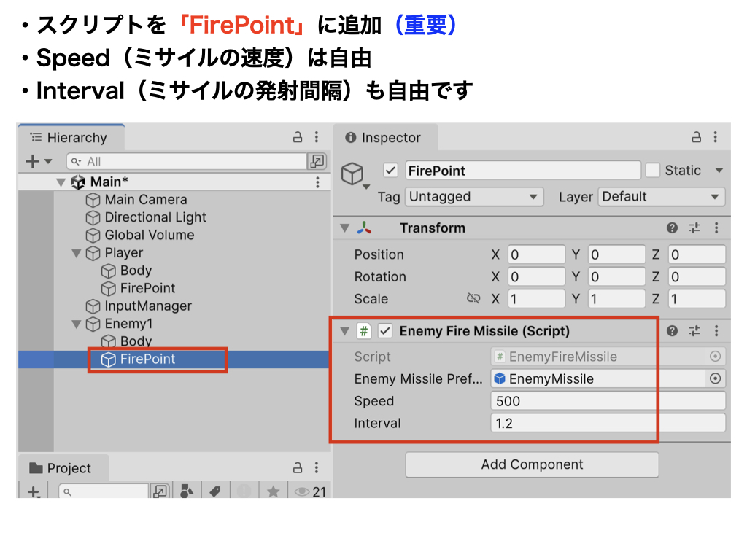The height and width of the screenshot is (560, 747).
Task: Select Main Camera in Hierarchy
Action: tap(146, 200)
